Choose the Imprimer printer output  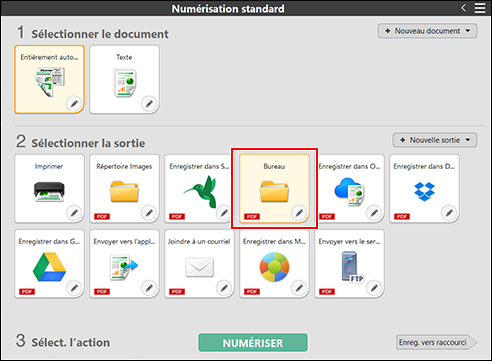click(x=49, y=189)
